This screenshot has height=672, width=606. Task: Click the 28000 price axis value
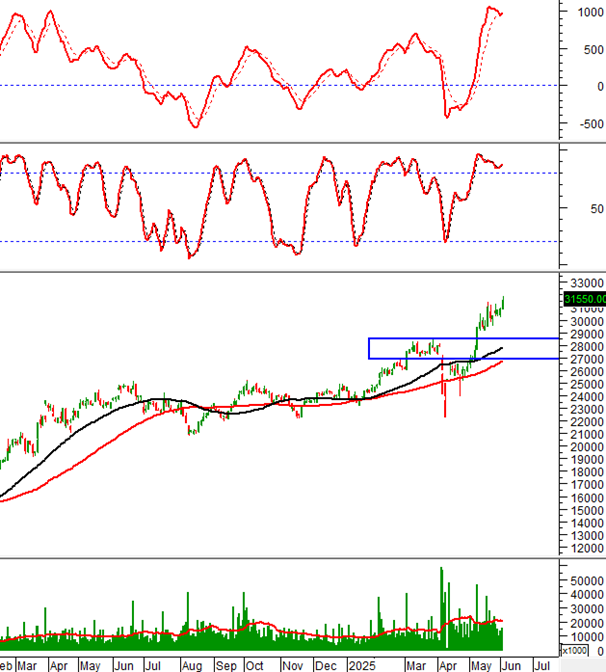(587, 346)
